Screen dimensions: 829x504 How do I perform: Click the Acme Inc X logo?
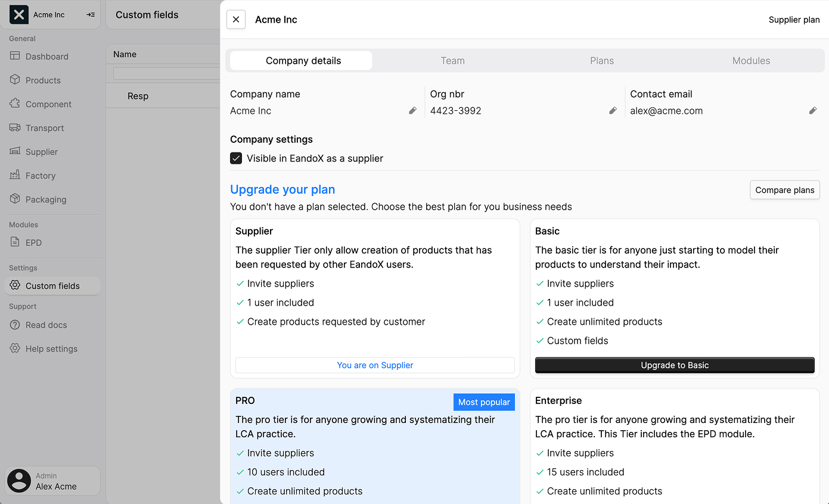19,15
